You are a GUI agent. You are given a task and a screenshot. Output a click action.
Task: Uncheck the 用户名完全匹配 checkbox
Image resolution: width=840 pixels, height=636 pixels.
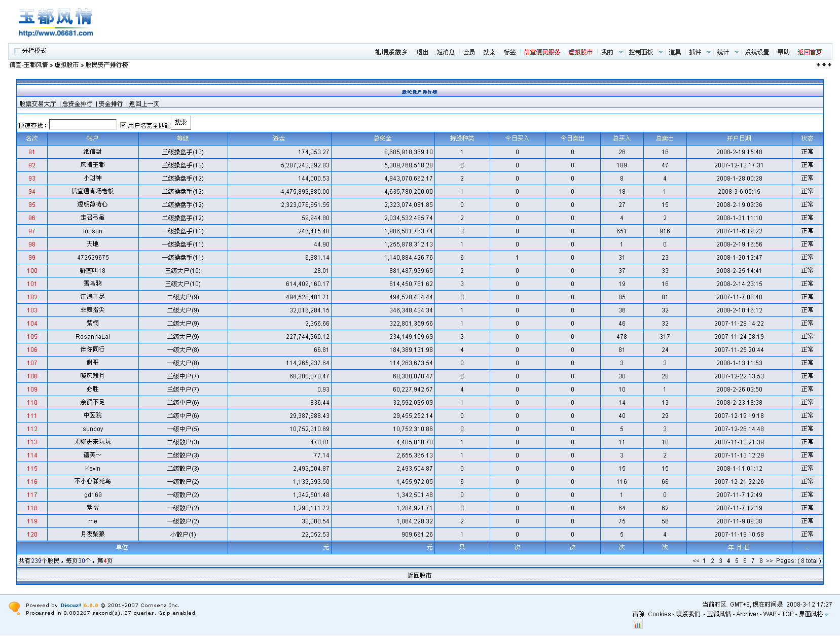point(123,125)
